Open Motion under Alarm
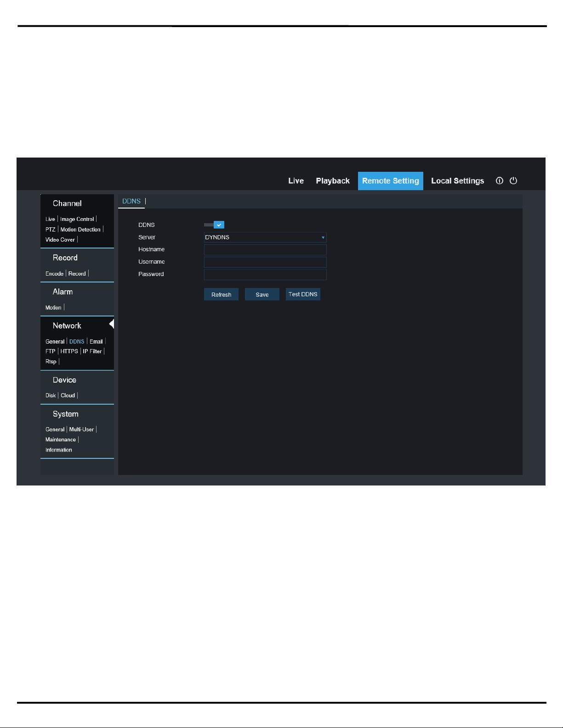Screen dimensions: 563x728 click(x=53, y=308)
